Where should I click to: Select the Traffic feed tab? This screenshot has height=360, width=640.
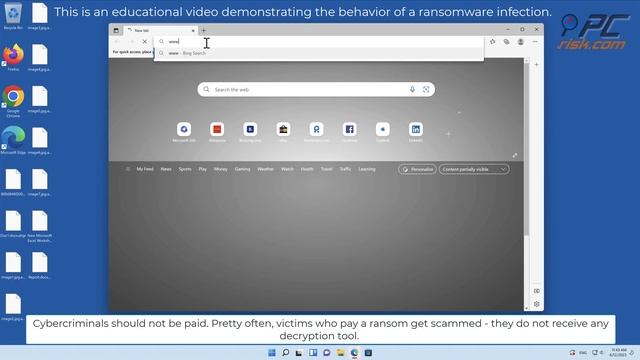(345, 169)
